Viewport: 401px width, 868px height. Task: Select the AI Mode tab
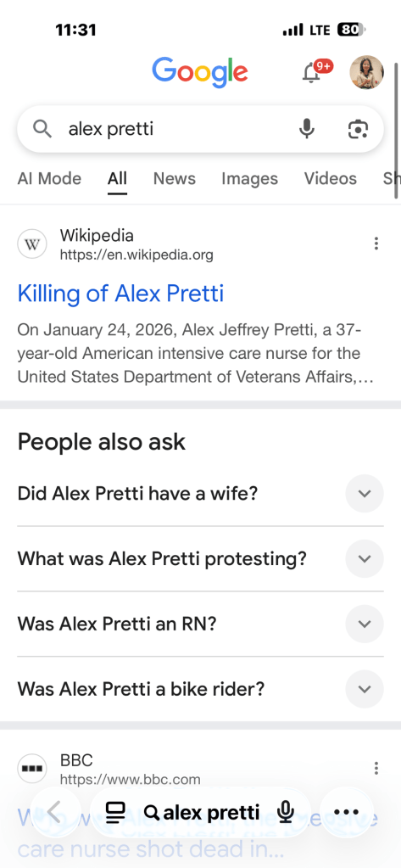point(49,179)
